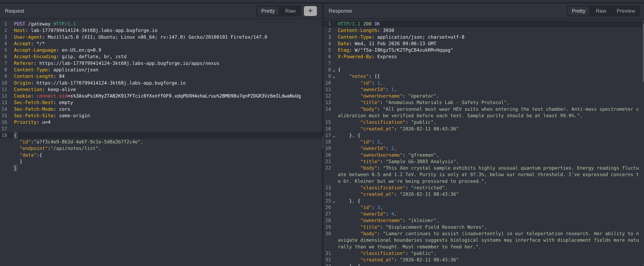Click the Response panel title
Screen dimensions: 644x266
(x=340, y=11)
